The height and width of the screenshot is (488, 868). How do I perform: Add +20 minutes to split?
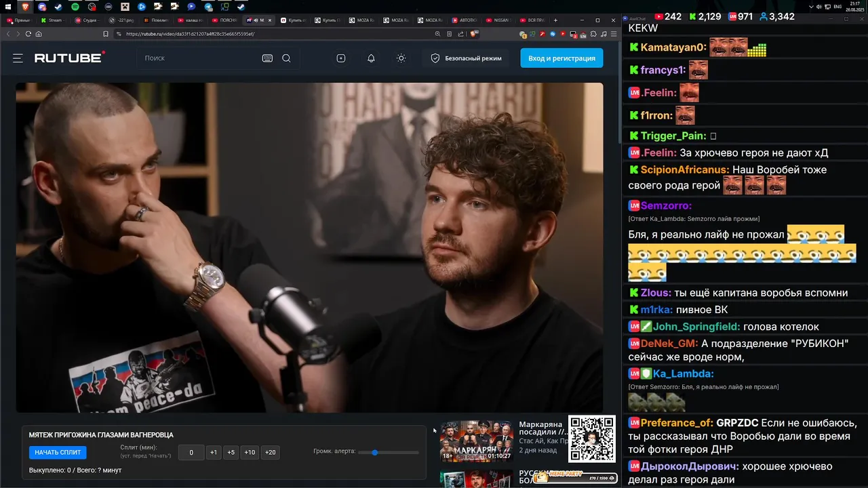[270, 452]
